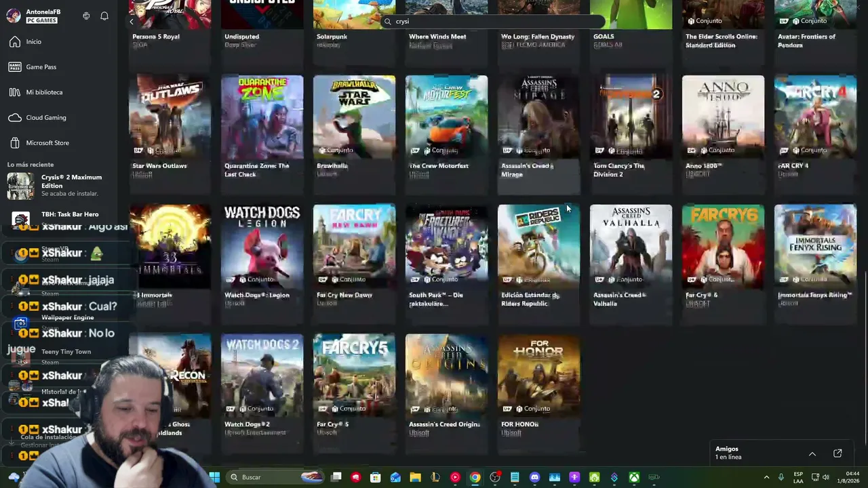Open the Quarantine Zone cover art
This screenshot has width=868, height=488.
pos(262,117)
